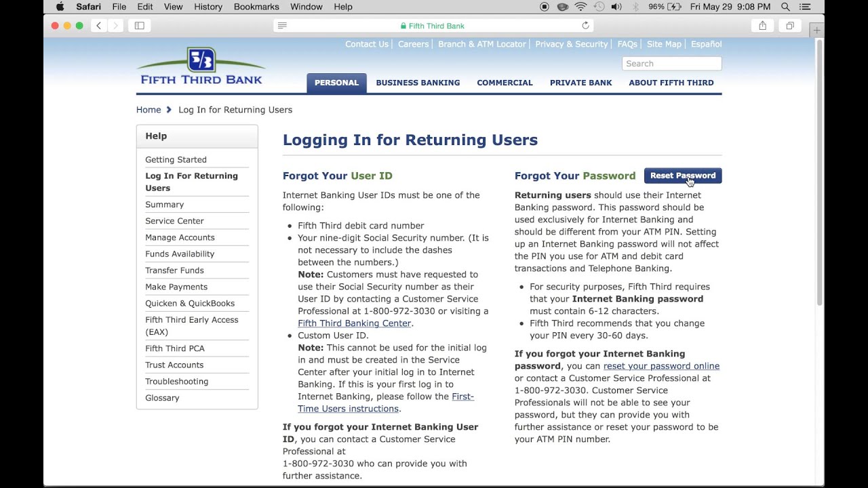Screen dimensions: 868x488
Task: Click the page's vertical scrollbar
Action: click(x=819, y=172)
